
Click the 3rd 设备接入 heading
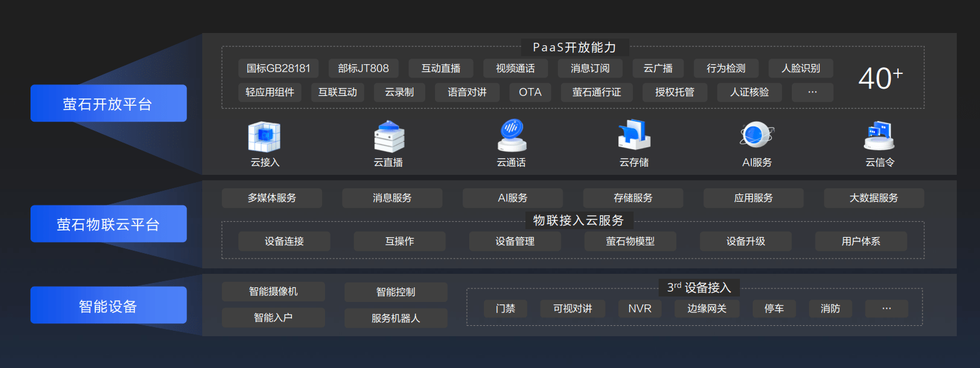(x=700, y=287)
